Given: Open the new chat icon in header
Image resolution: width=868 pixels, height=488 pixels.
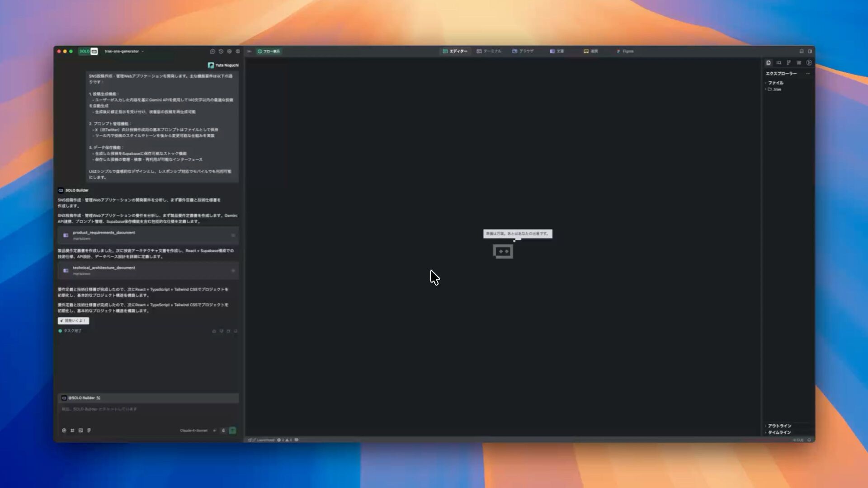Looking at the screenshot, I should tap(212, 52).
